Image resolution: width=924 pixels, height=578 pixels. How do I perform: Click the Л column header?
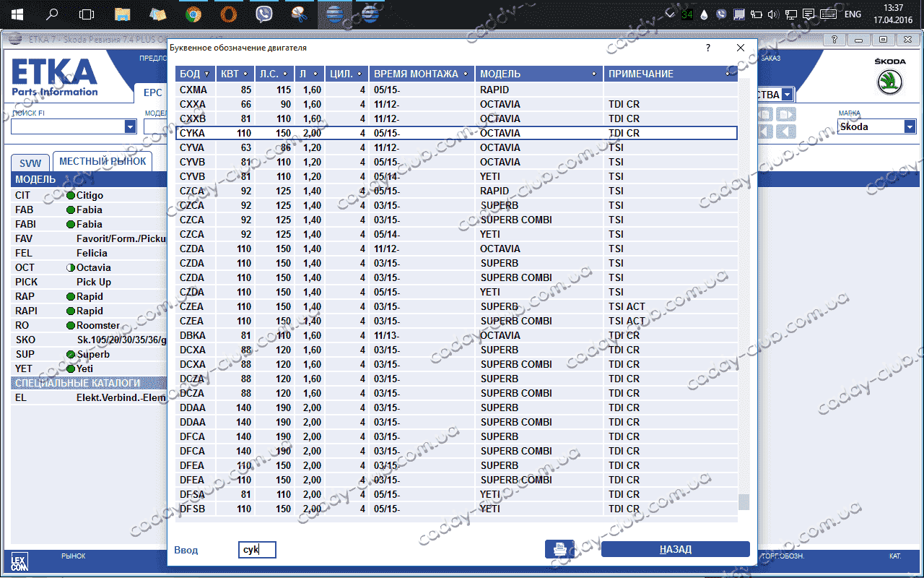[x=310, y=74]
